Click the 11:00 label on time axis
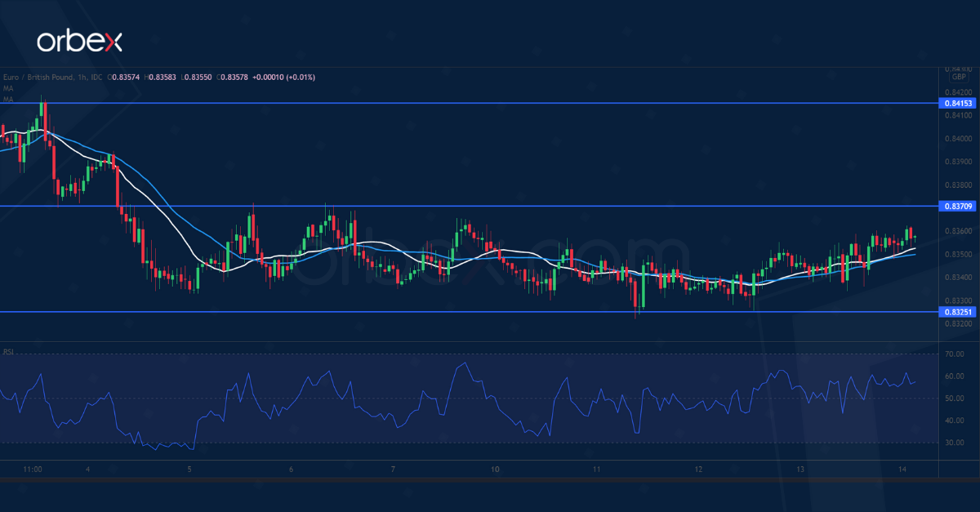Screen dimensions: 980x512 coord(33,470)
